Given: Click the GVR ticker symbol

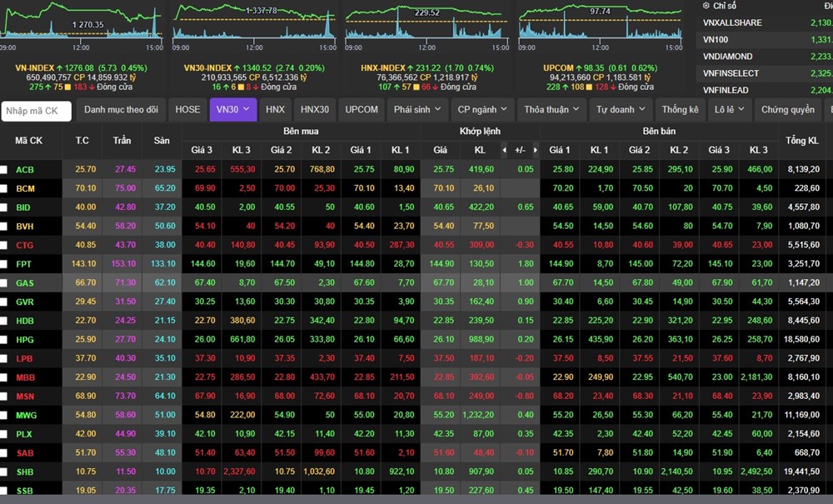Looking at the screenshot, I should tap(24, 302).
